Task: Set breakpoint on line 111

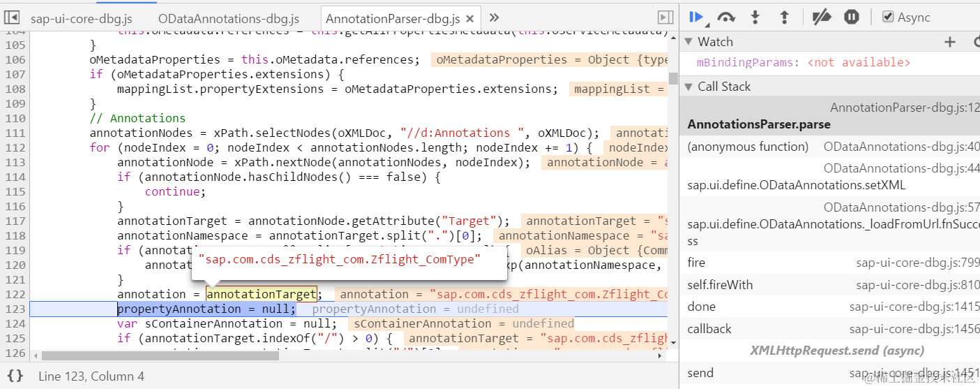Action: coord(14,133)
